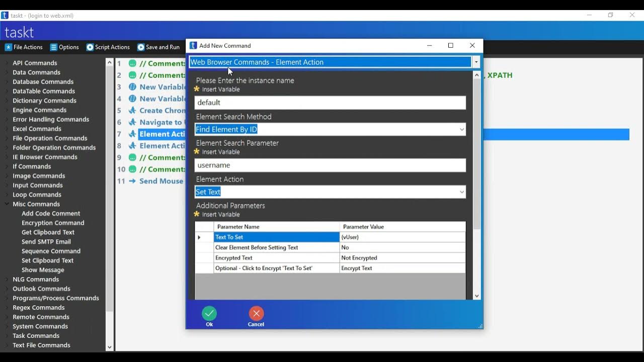Click the Encrypt Text value cell

pos(403,268)
